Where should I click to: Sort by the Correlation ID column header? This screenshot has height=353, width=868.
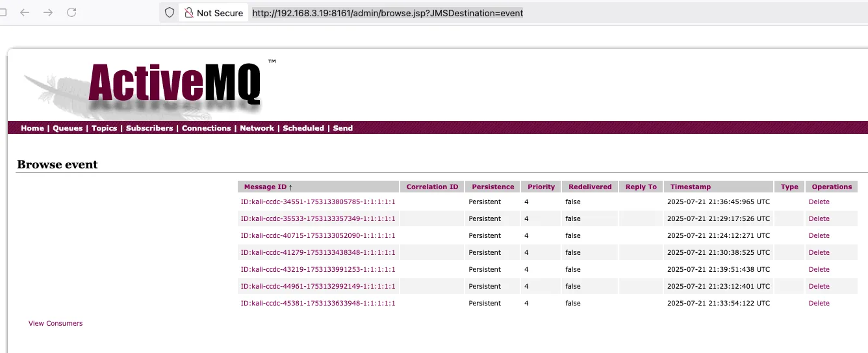tap(432, 187)
